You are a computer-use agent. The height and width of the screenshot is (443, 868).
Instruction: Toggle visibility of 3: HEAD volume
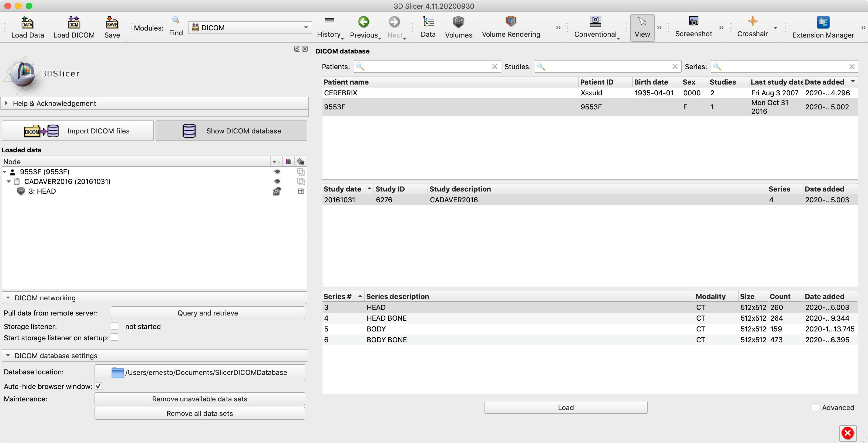click(277, 192)
